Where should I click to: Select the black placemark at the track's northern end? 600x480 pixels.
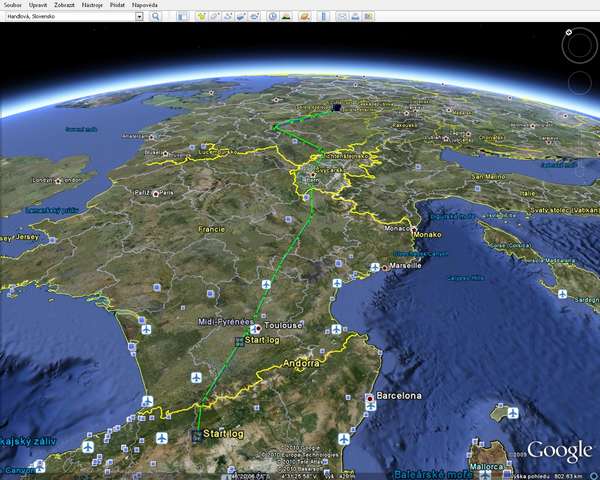[x=337, y=107]
